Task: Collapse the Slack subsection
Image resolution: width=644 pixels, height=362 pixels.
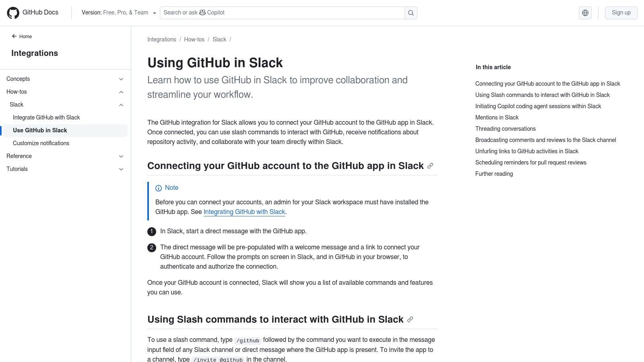Action: tap(121, 105)
